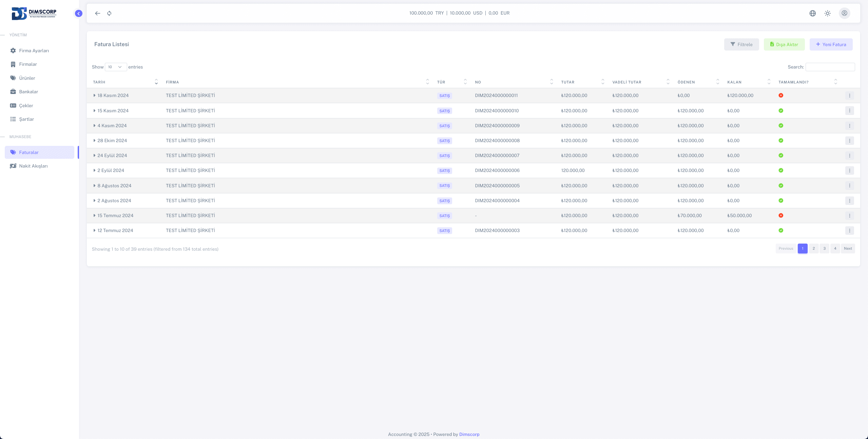Viewport: 868px width, 439px height.
Task: Open the language globe icon
Action: (812, 13)
